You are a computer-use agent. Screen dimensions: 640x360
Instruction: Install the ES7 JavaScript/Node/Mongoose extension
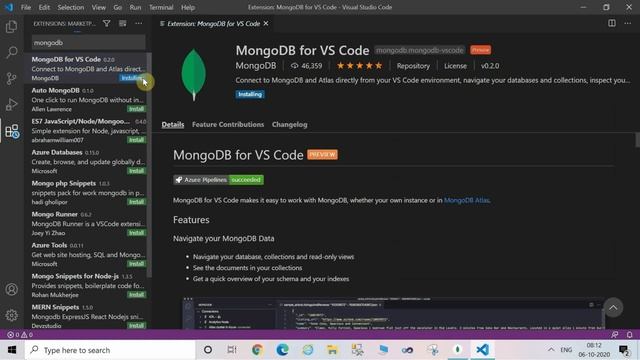(136, 140)
